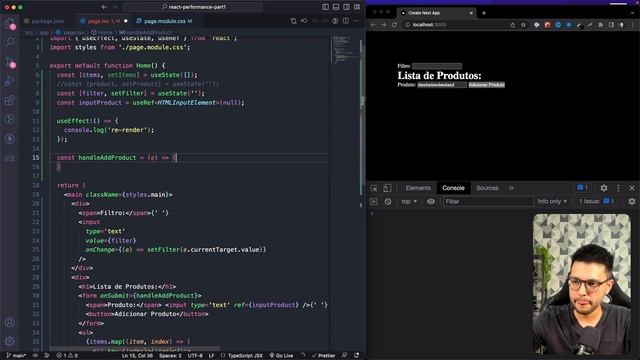Switch to the DevTools Console tab
Image resolution: width=640 pixels, height=360 pixels.
tap(453, 188)
